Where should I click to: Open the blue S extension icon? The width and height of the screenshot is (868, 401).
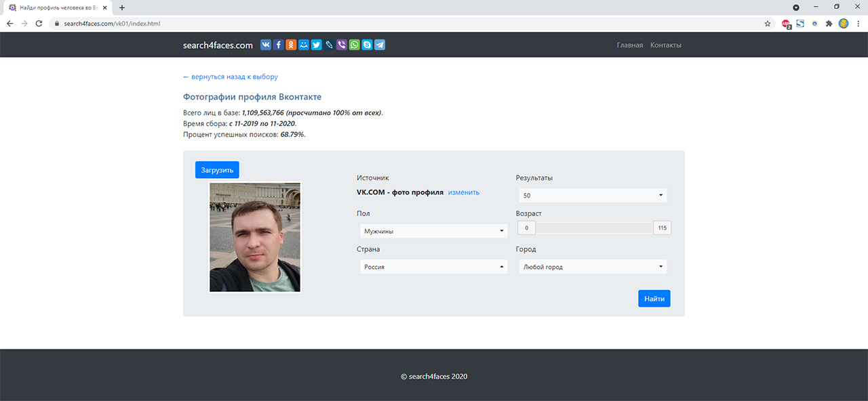(x=800, y=23)
